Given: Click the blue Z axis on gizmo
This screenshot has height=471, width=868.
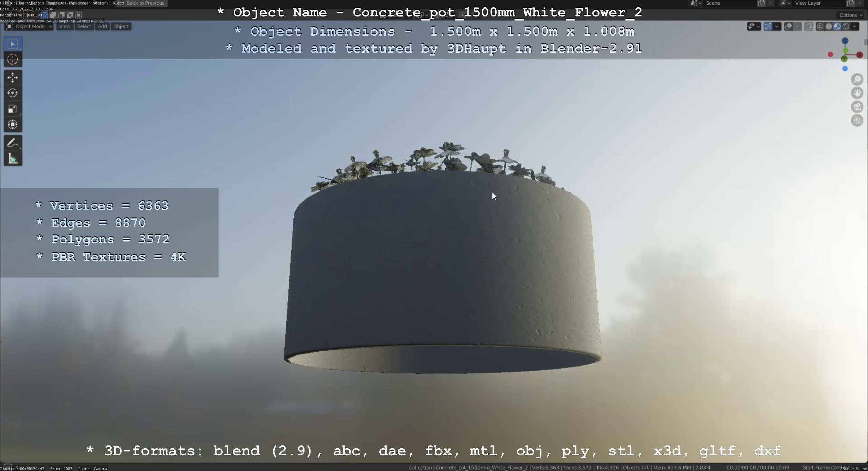Looking at the screenshot, I should [845, 41].
